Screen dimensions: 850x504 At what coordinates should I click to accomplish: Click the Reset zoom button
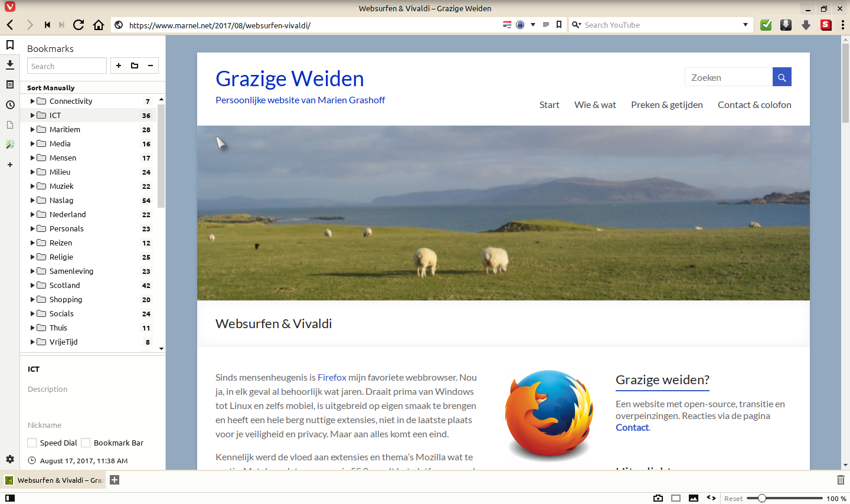coord(733,499)
